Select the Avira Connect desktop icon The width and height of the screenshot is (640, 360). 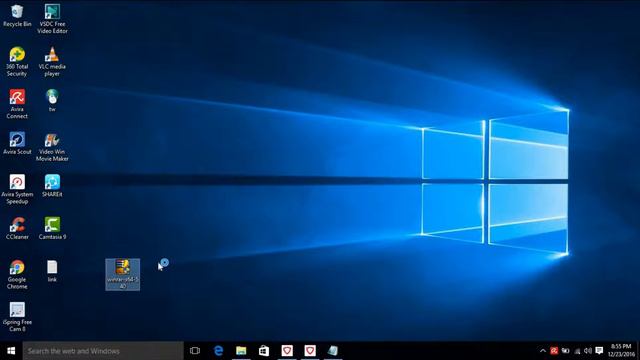[x=17, y=104]
